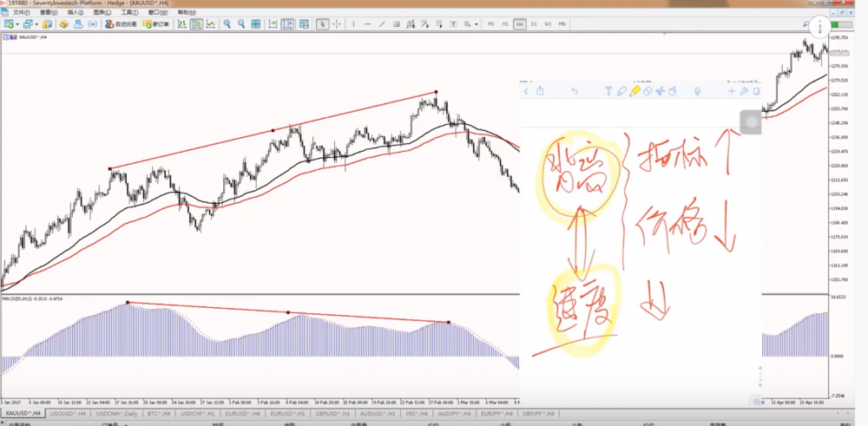The height and width of the screenshot is (426, 868).
Task: Expand the New Chart dropdown arrow
Action: (17, 24)
